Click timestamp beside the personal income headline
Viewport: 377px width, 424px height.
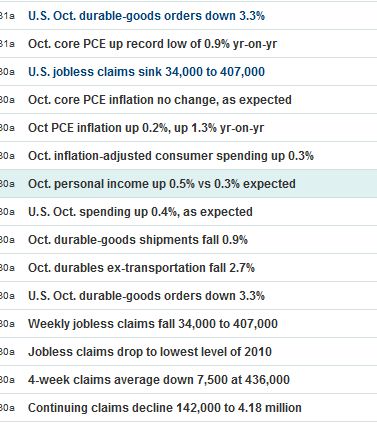point(7,184)
